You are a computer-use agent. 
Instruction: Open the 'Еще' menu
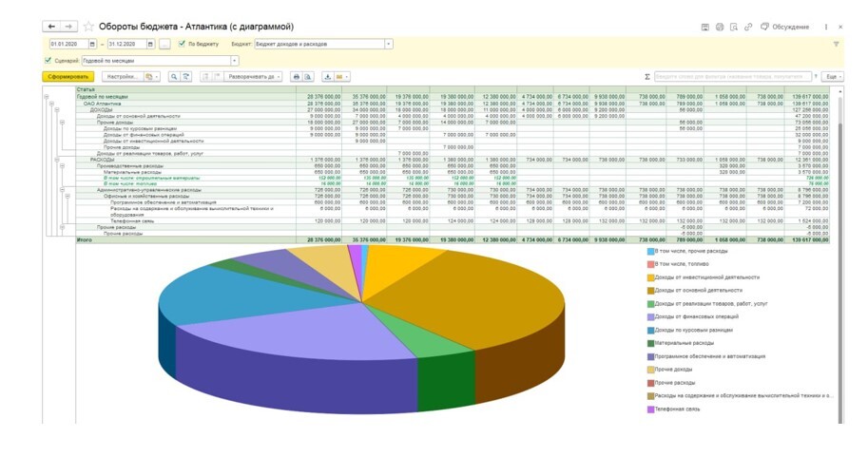coord(832,76)
